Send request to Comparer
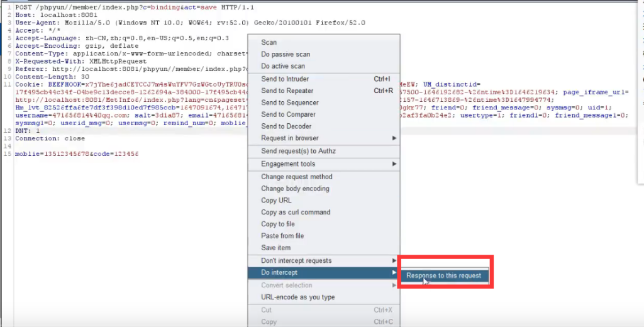 click(x=324, y=114)
